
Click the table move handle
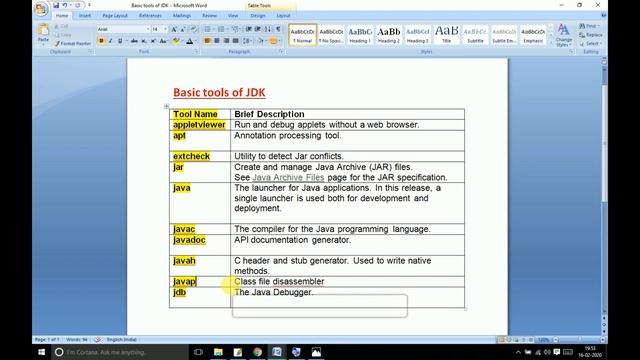pyautogui.click(x=166, y=106)
